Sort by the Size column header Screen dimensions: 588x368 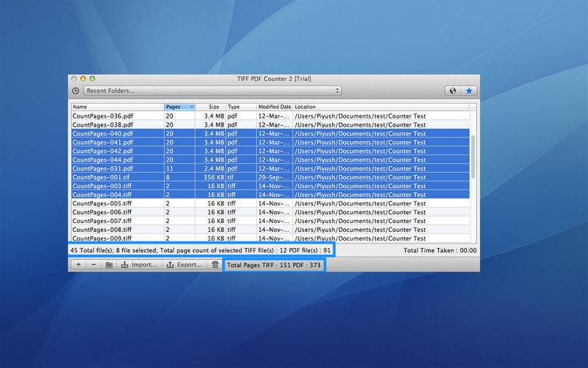tap(210, 107)
